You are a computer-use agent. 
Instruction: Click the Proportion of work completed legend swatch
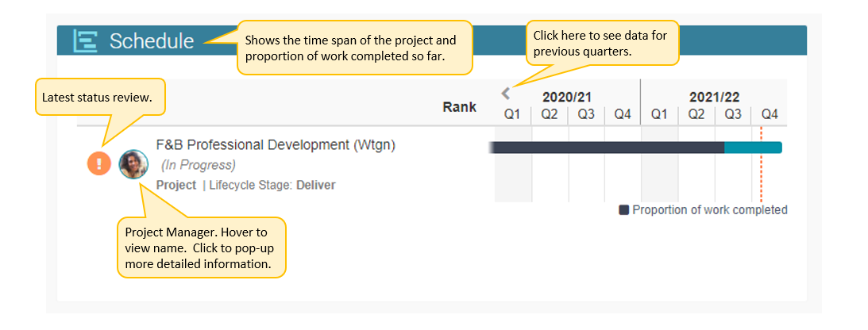(x=624, y=210)
